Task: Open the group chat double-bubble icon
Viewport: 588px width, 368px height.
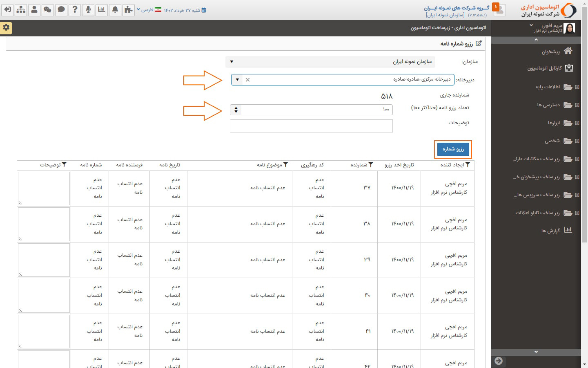Action: click(x=48, y=9)
